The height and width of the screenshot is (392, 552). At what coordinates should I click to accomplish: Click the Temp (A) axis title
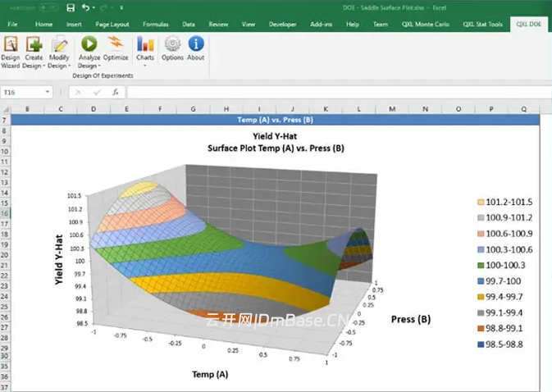210,374
